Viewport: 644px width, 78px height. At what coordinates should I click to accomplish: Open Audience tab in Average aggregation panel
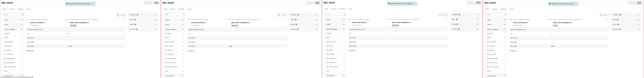[x=12, y=9]
